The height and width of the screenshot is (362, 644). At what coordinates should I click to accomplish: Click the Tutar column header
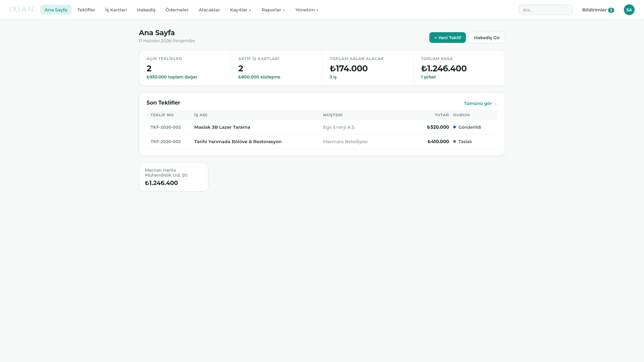[442, 115]
